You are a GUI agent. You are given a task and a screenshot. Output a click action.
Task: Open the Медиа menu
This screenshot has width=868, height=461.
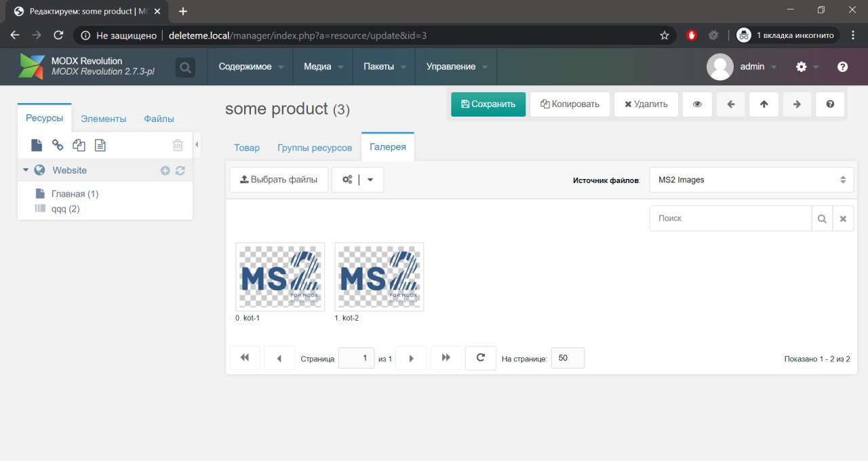pyautogui.click(x=323, y=66)
